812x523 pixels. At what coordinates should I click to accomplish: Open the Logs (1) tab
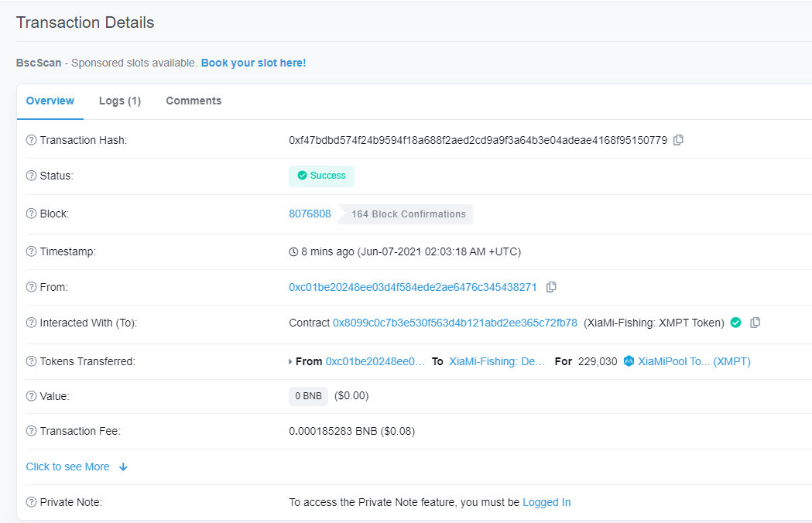tap(120, 101)
